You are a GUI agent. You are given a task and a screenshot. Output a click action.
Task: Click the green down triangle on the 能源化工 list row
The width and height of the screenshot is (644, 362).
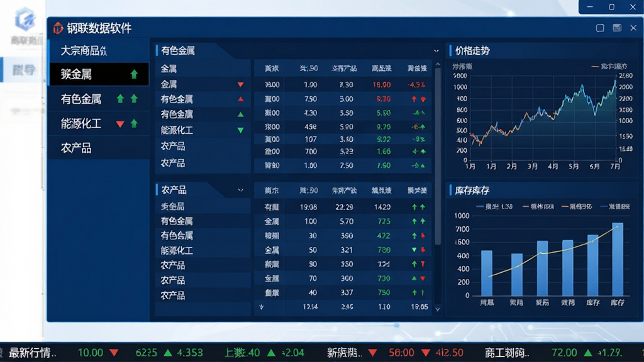[241, 130]
